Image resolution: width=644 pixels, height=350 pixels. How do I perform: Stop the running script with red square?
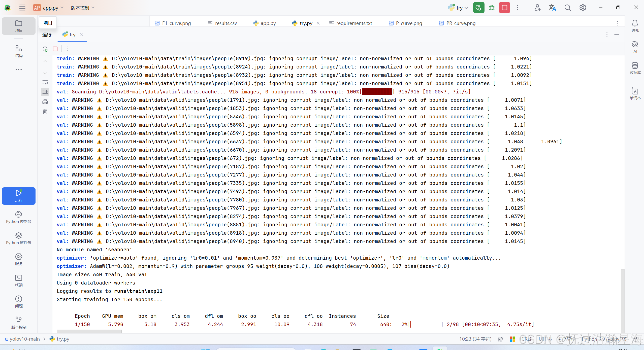504,8
